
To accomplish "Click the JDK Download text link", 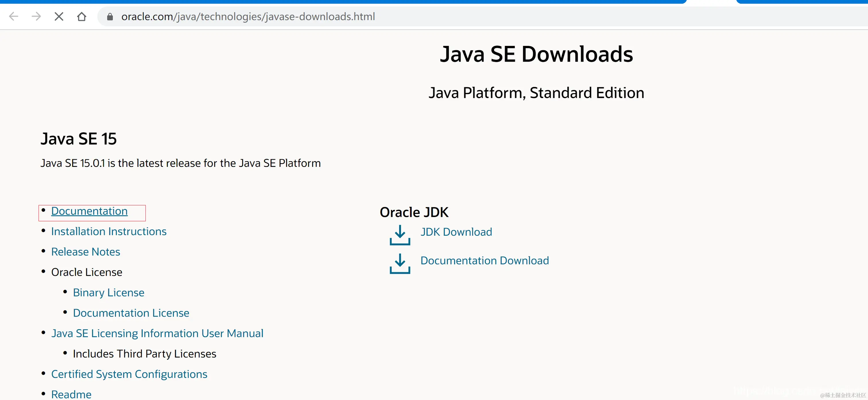I will click(456, 232).
